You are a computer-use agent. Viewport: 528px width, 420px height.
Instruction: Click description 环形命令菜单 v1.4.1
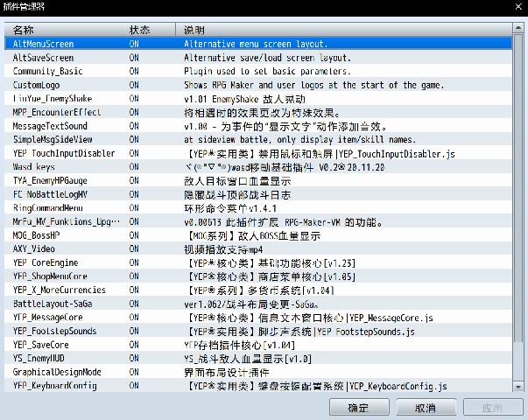pyautogui.click(x=230, y=208)
